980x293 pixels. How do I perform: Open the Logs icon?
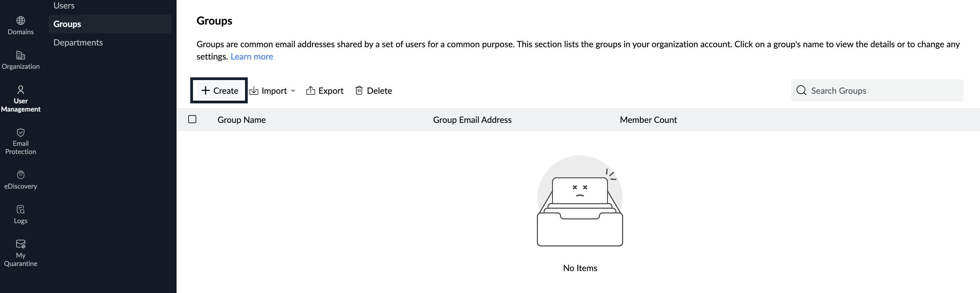point(21,210)
